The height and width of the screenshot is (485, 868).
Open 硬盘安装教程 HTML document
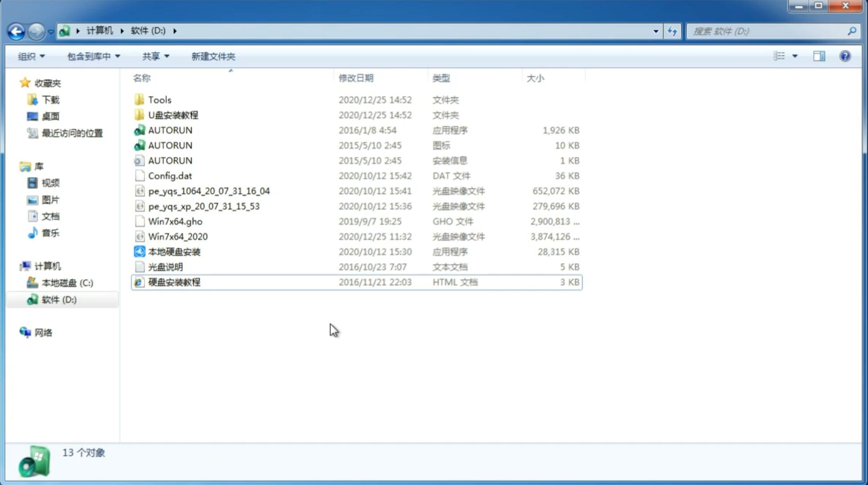point(174,282)
